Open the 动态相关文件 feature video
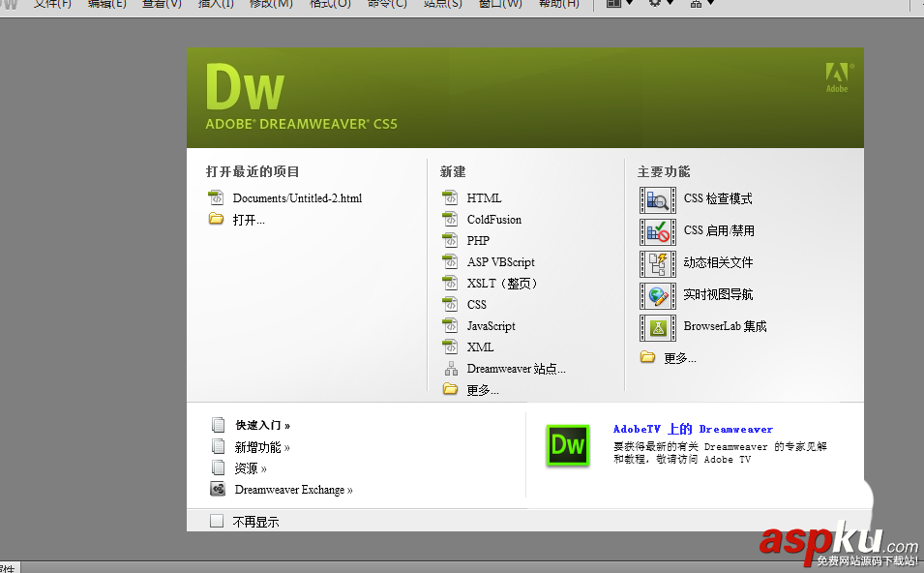Screen dimensions: 924x573 pyautogui.click(x=718, y=262)
